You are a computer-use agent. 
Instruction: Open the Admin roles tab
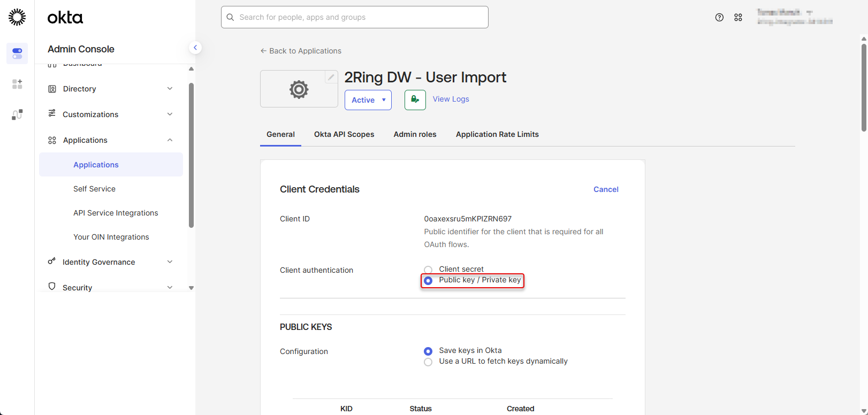415,134
